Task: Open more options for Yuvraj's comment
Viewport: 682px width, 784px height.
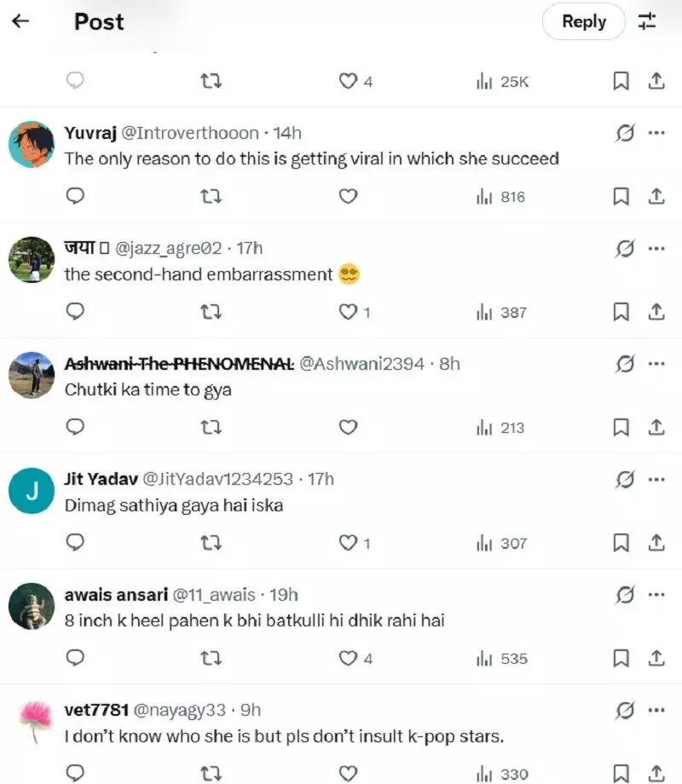Action: point(656,133)
